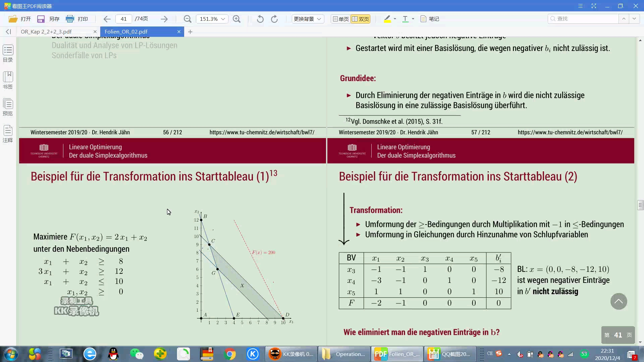The image size is (644, 362).
Task: Click the Save As disk icon
Action: 41,19
